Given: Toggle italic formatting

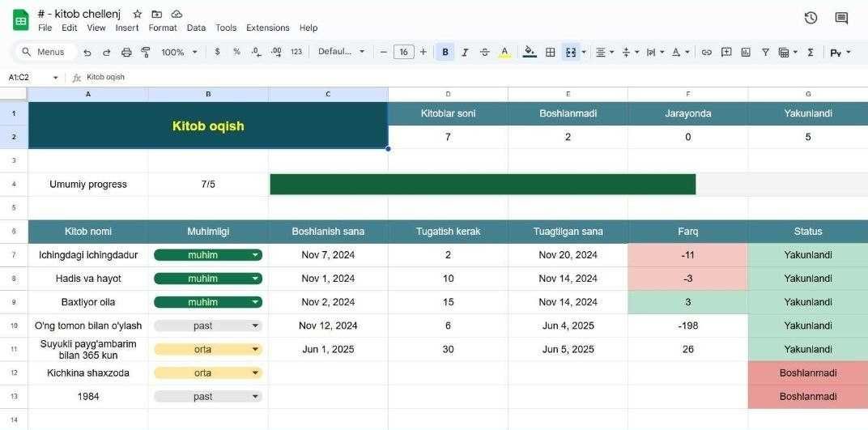Looking at the screenshot, I should coord(465,52).
